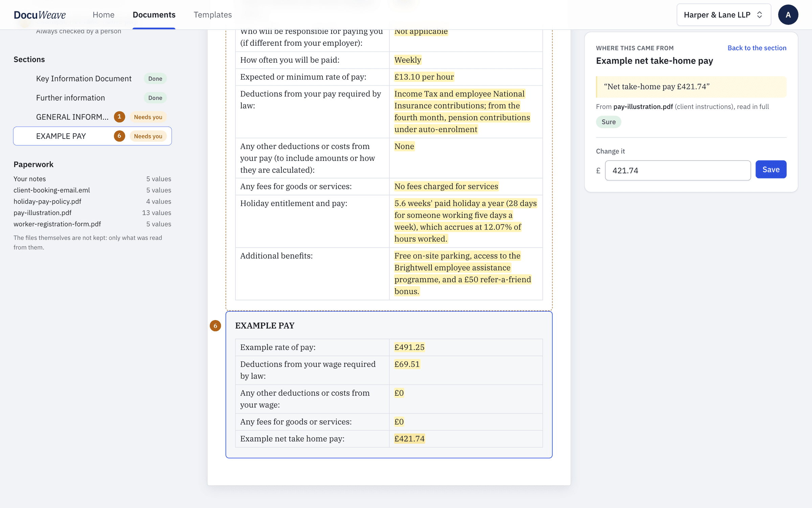Screen dimensions: 812x508
Task: Click the highlighted £69.51 deductions value
Action: pos(407,364)
